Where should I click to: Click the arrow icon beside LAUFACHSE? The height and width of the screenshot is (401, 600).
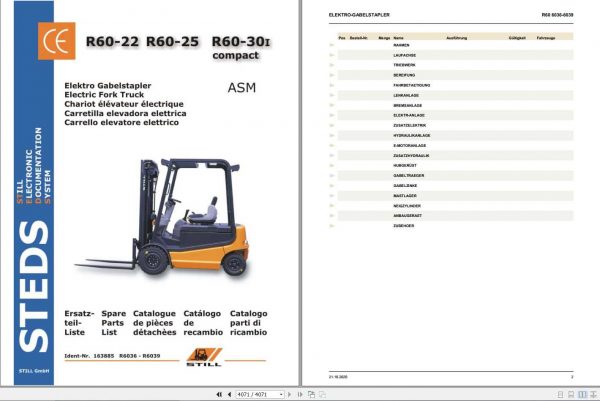point(332,55)
